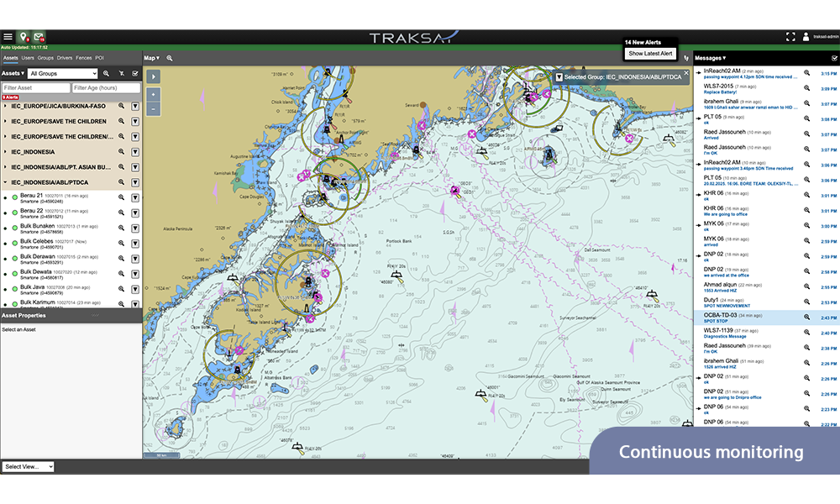This screenshot has height=504, width=840.
Task: Toggle the checkbox in Messages header
Action: tap(834, 58)
